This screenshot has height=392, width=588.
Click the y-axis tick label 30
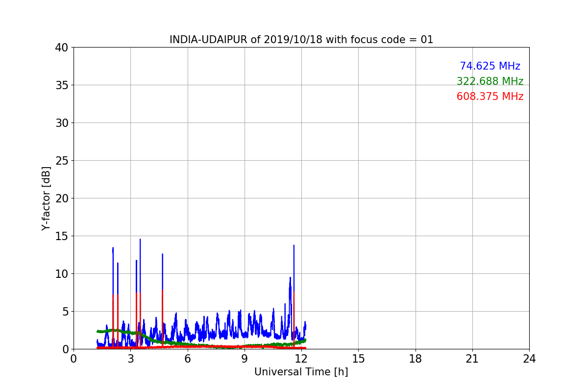(61, 123)
